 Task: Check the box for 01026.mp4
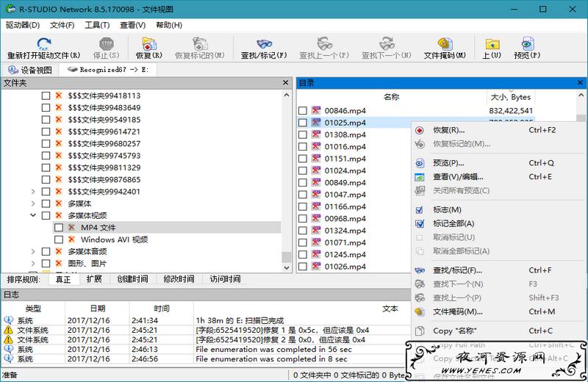click(x=303, y=267)
